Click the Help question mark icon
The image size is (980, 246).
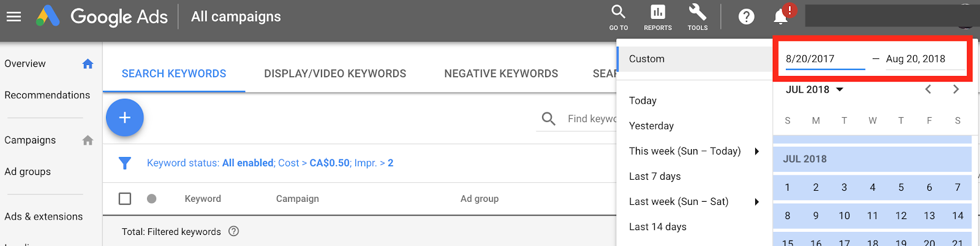coord(746,17)
